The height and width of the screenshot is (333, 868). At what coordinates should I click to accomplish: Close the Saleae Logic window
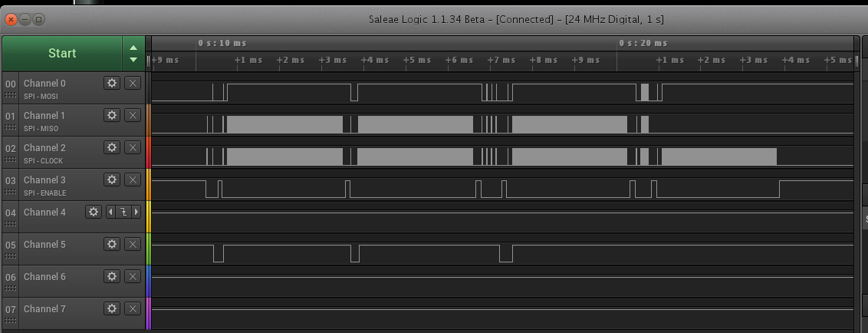coord(11,19)
